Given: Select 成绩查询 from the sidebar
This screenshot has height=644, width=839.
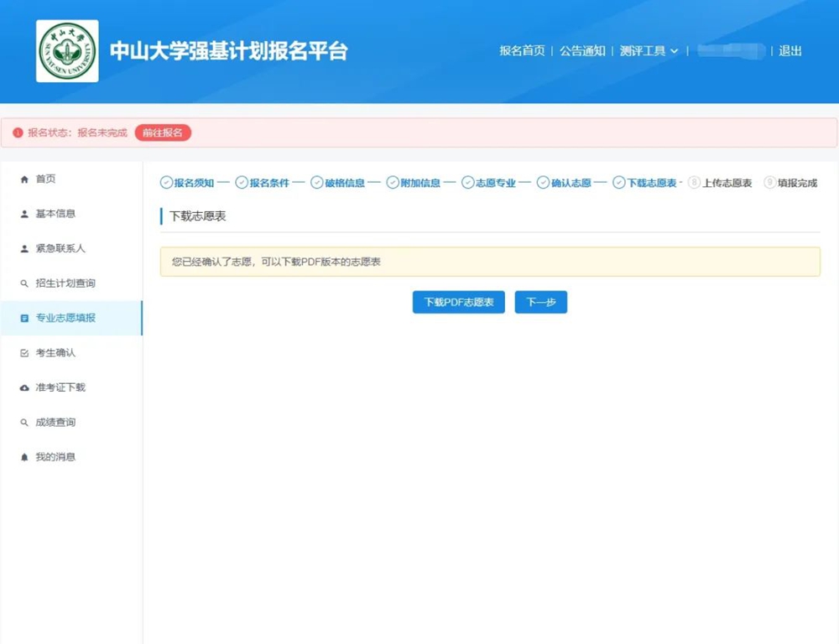Looking at the screenshot, I should pyautogui.click(x=55, y=423).
